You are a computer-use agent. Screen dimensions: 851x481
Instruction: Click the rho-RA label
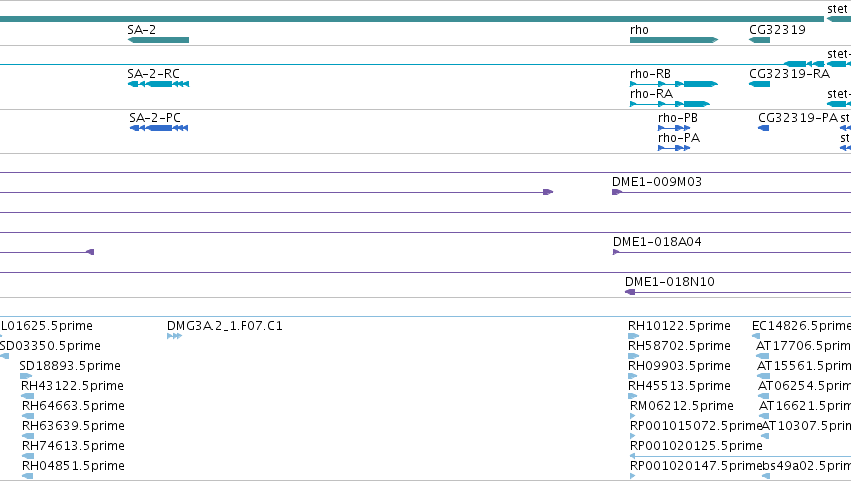651,94
